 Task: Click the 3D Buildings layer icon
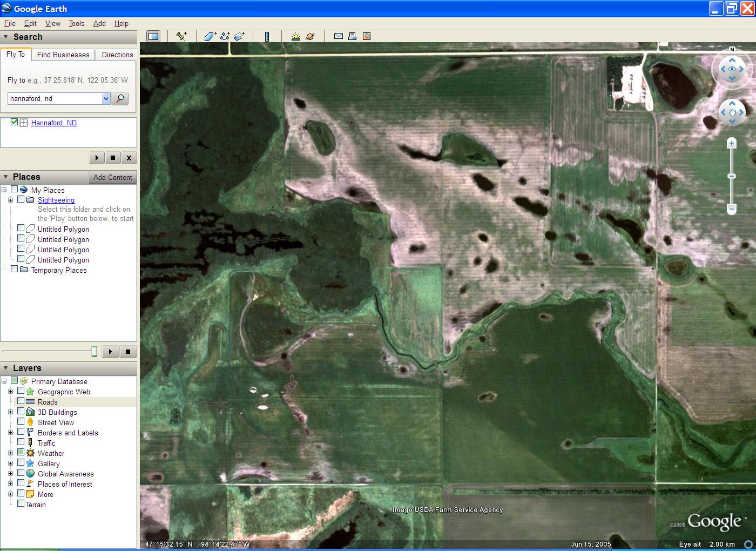(x=30, y=412)
